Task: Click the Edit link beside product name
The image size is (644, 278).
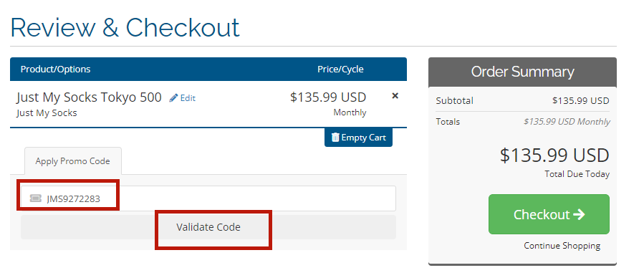Action: point(188,97)
